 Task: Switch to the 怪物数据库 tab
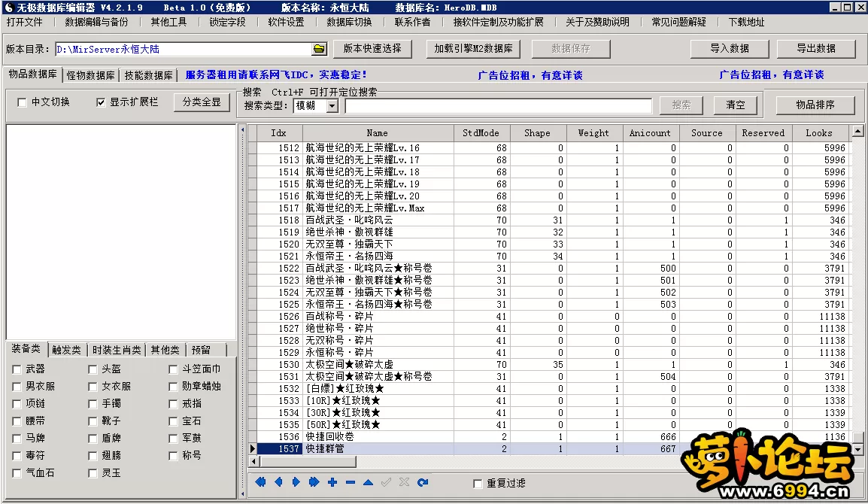pos(90,75)
